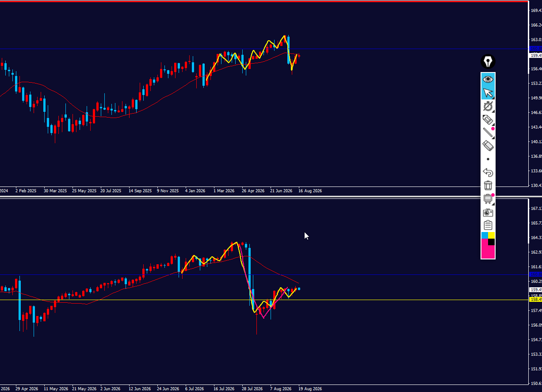The image size is (542, 392).
Task: Clear drawings with the trash can icon
Action: 488,186
